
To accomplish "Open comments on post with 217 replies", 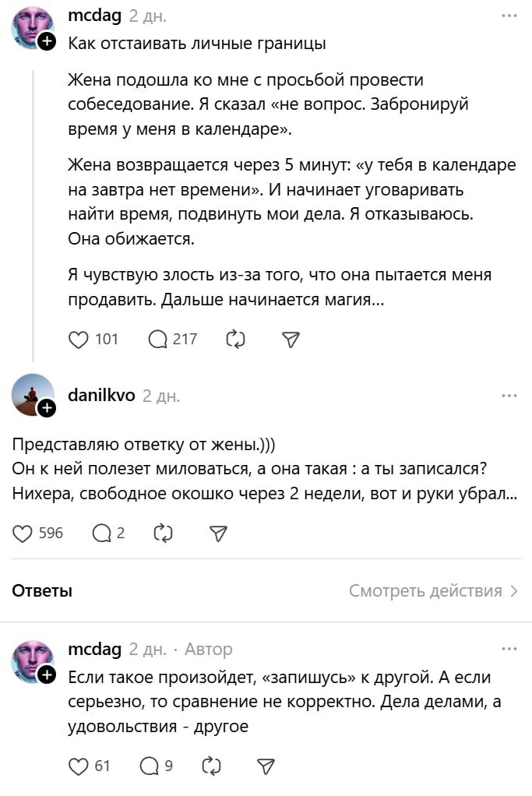I will (158, 340).
